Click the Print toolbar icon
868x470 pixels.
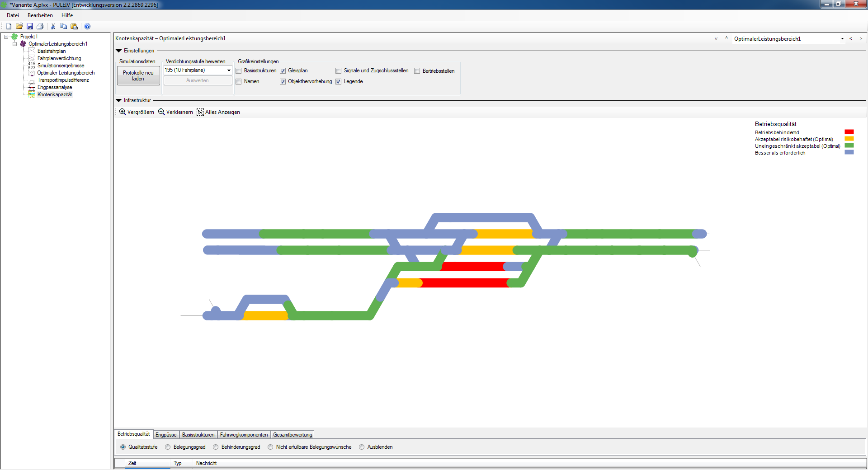pos(40,27)
